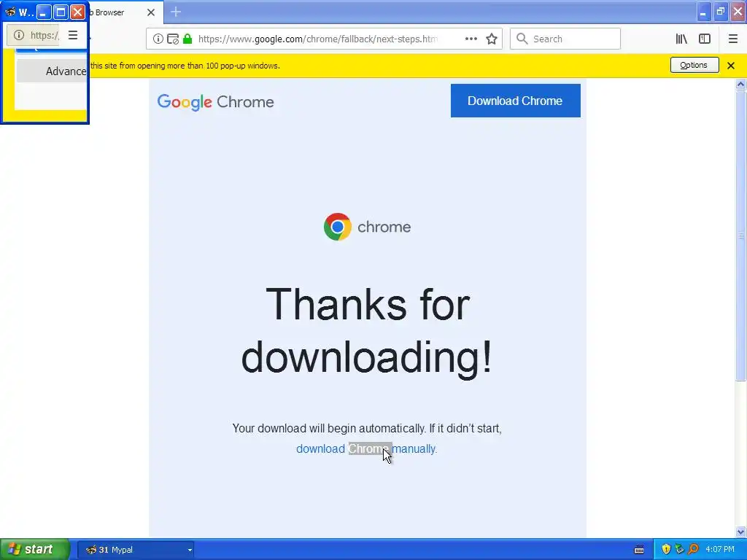Click the keyboard icon in taskbar
The image size is (747, 560).
coord(639,550)
